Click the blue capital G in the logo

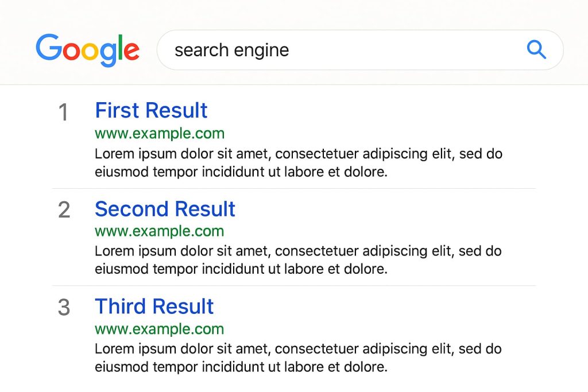pyautogui.click(x=48, y=48)
